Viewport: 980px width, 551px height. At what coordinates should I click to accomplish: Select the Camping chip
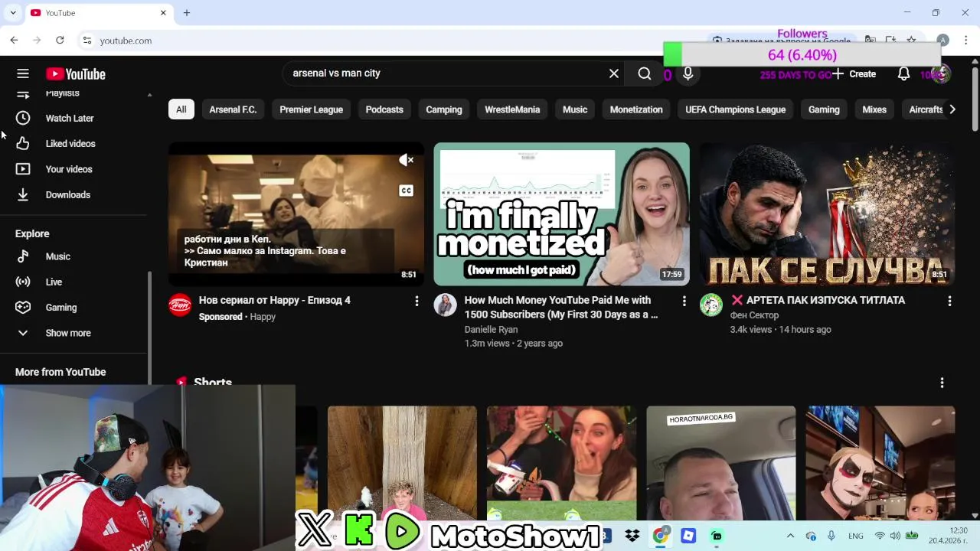tap(444, 109)
